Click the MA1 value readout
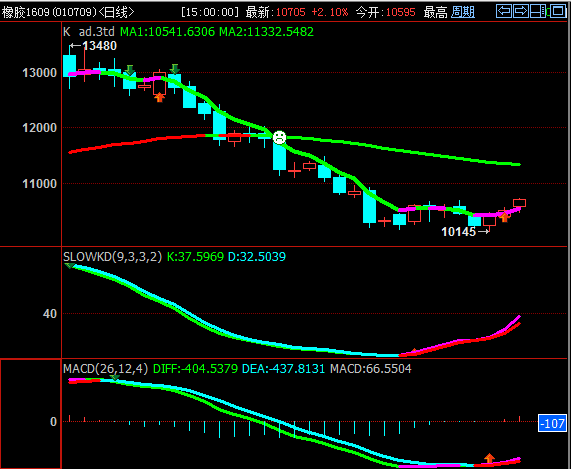Screen dimensions: 571x469 point(168,32)
